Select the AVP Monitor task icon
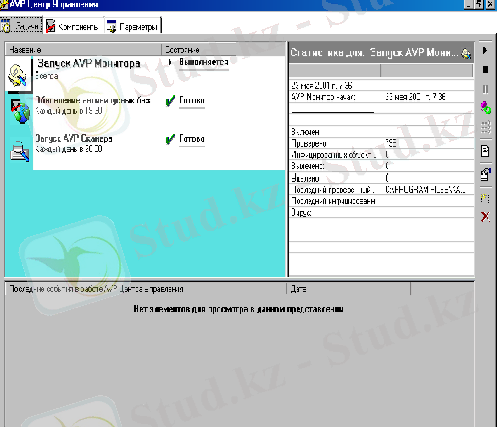497x427 pixels. pos(18,75)
